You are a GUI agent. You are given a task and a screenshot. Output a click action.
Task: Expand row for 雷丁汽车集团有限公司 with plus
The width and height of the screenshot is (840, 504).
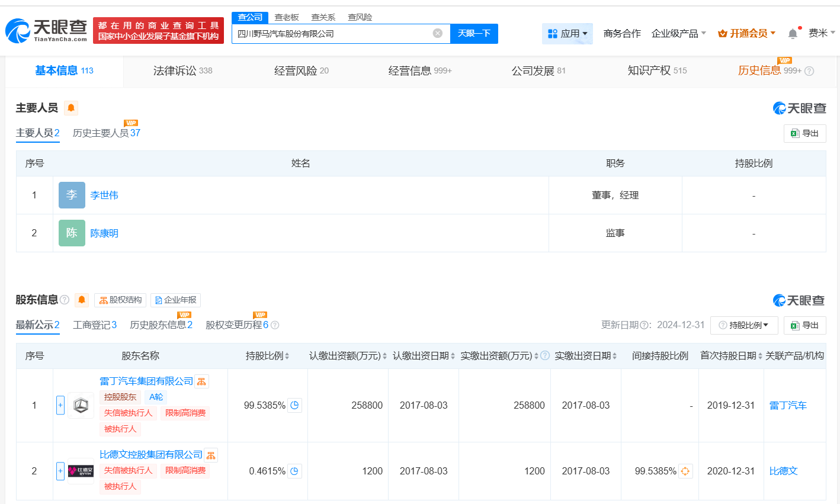pyautogui.click(x=60, y=405)
